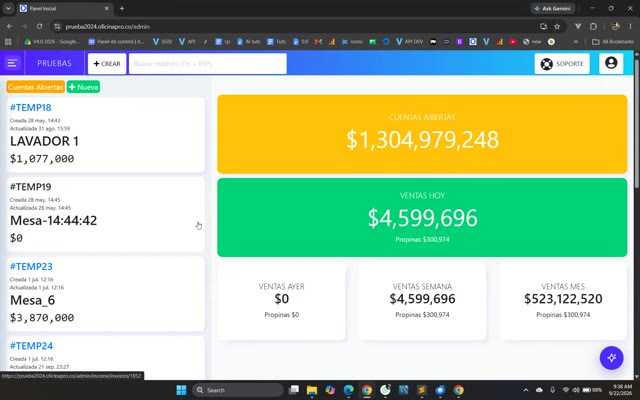
Task: Open the Chrome profile avatar
Action: click(x=616, y=26)
